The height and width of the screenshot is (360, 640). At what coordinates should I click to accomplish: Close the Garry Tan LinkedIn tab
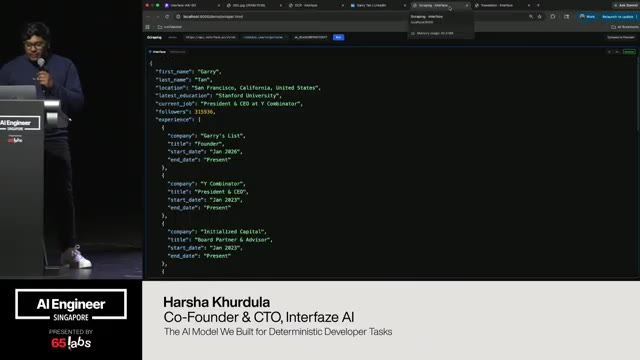pyautogui.click(x=405, y=5)
